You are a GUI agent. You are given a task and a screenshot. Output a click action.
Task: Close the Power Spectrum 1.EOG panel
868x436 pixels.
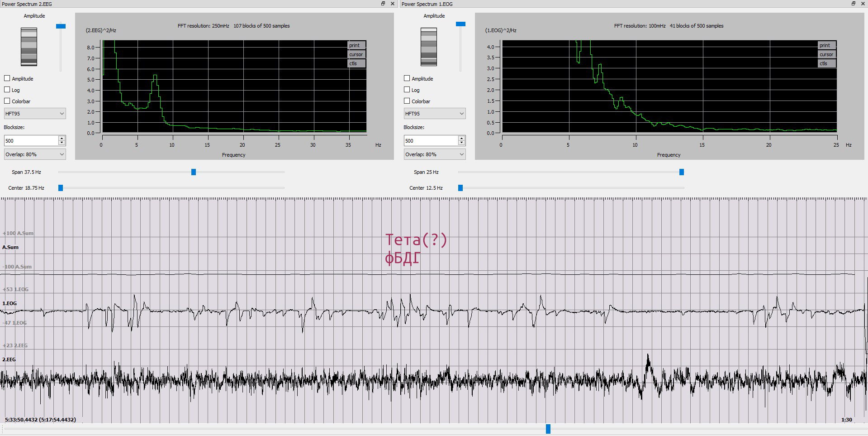863,4
